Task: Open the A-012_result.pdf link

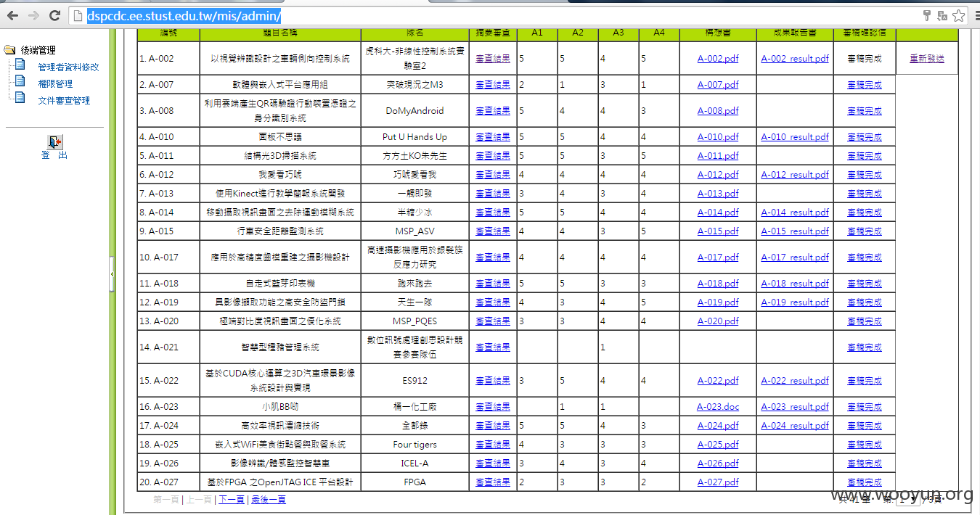Action: coord(795,175)
